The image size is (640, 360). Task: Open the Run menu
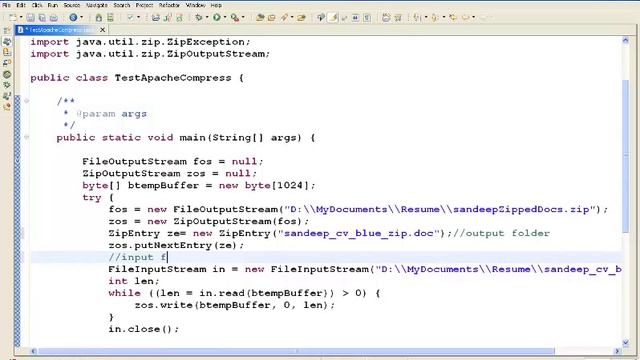[x=53, y=5]
